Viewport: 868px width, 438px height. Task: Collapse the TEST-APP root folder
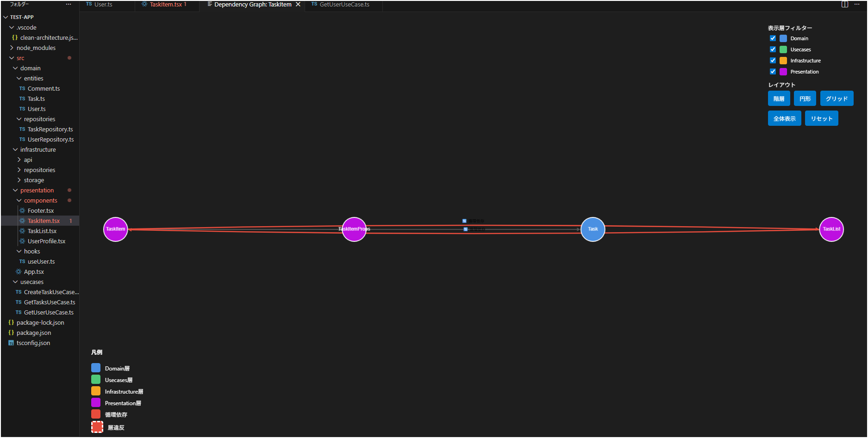(x=6, y=17)
